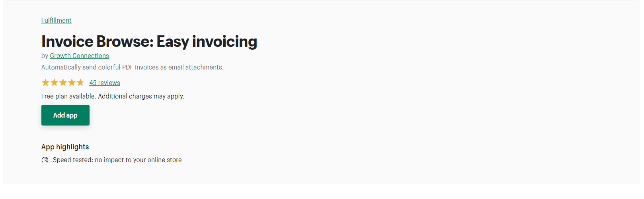Image resolution: width=644 pixels, height=199 pixels.
Task: Click "Additional charges may apply." text
Action: [x=141, y=96]
